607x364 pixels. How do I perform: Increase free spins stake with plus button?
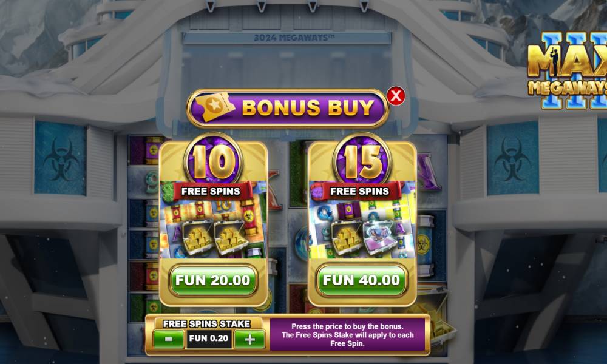point(249,339)
